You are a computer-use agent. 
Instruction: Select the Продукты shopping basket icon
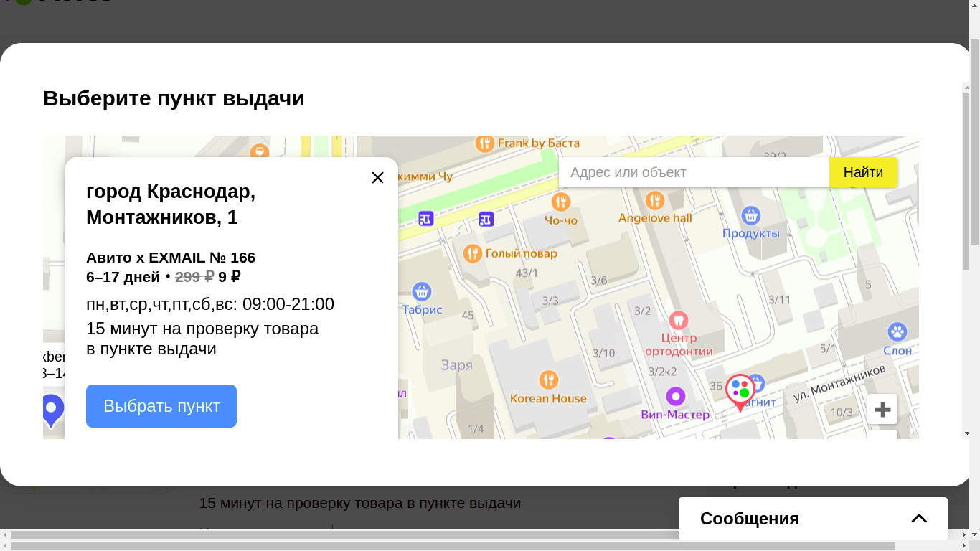pos(751,215)
